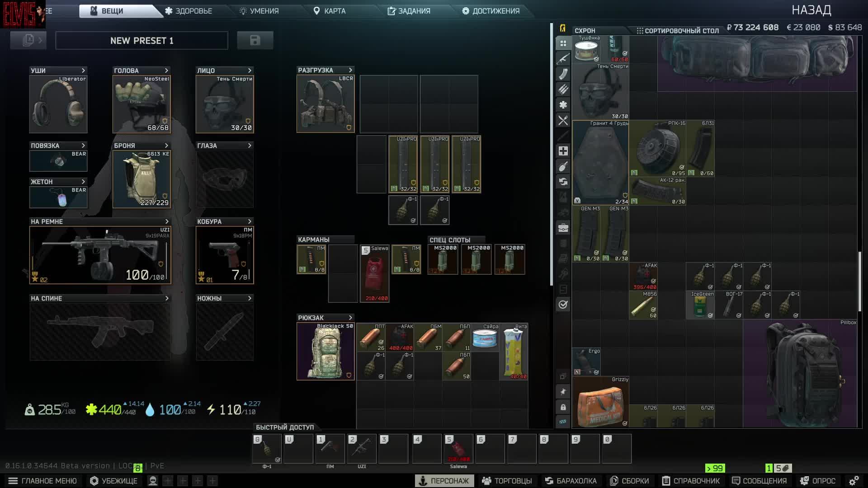Expand the РАЗГРУЗКА rig with its chevron
The height and width of the screenshot is (488, 868).
point(350,70)
